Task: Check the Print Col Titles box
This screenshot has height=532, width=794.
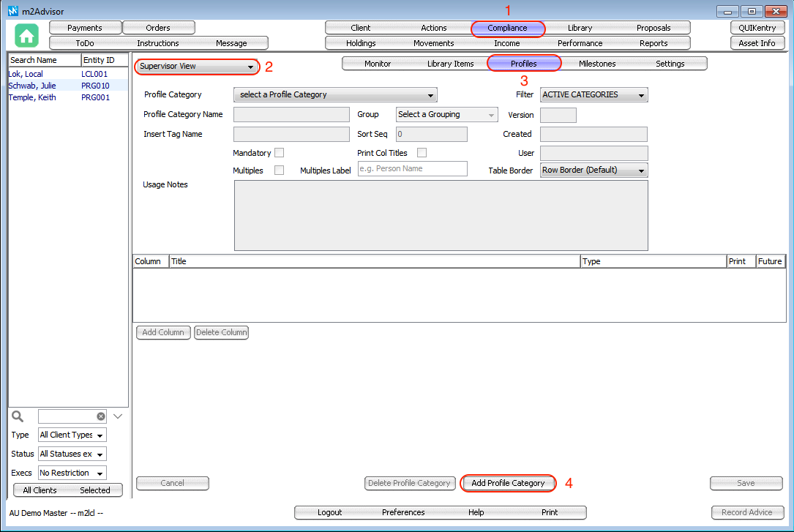Action: pos(422,153)
